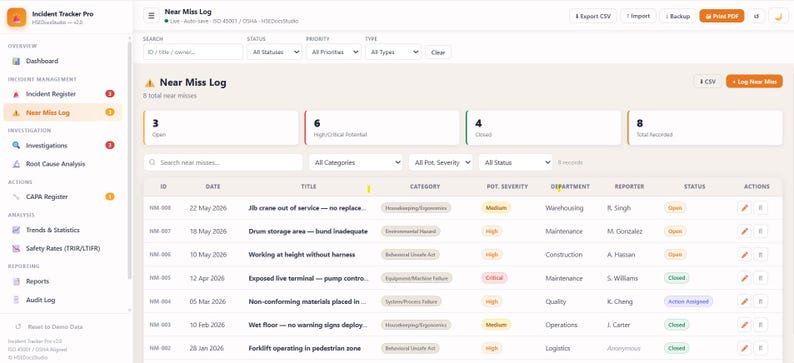Click the Export CSV header button

(x=593, y=16)
